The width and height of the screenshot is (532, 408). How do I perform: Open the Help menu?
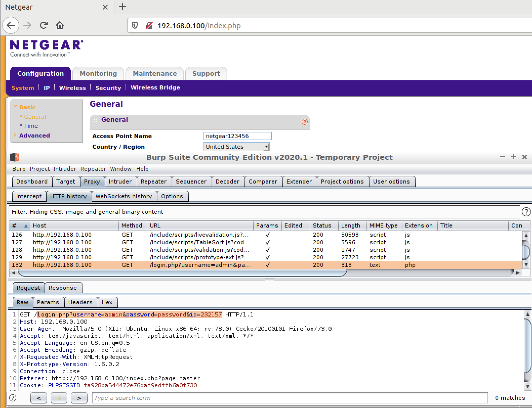tap(142, 169)
